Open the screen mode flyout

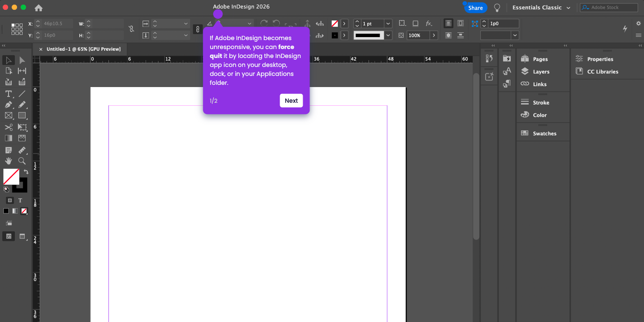click(23, 236)
